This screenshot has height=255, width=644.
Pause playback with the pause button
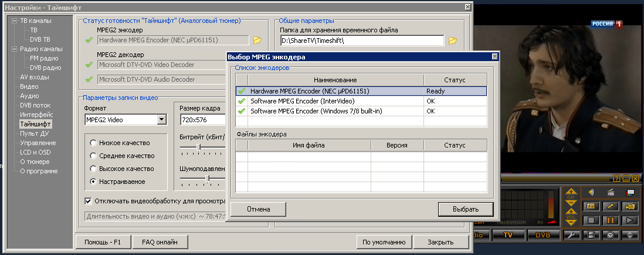[611, 221]
